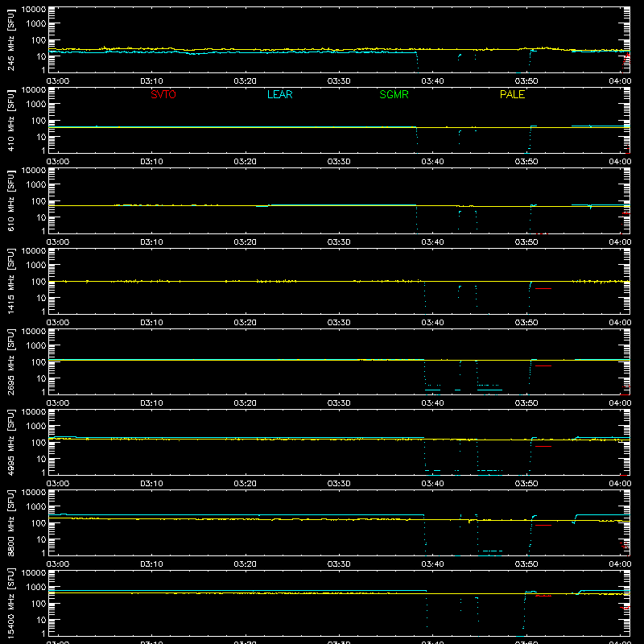Click red SVTO segment in 1415 MHz plot
Screen dimensions: 644x644
pos(543,289)
